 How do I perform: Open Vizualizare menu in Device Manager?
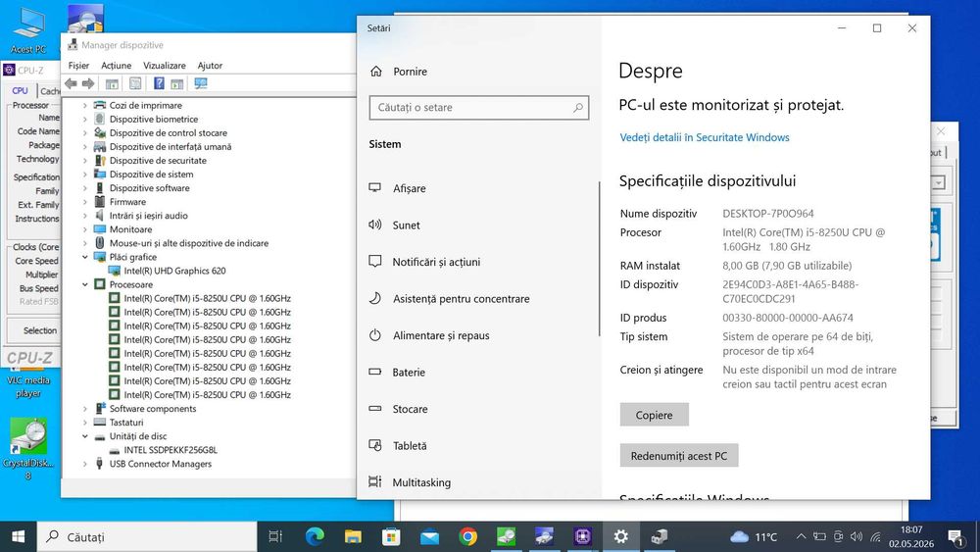[x=165, y=65]
